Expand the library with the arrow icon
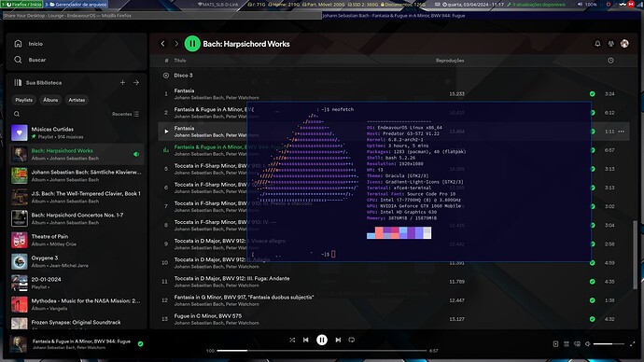The image size is (644, 362). 136,82
